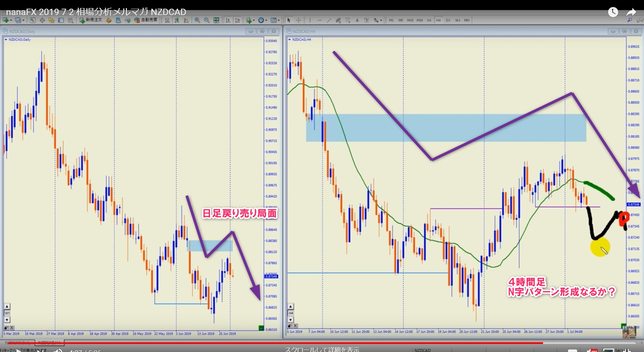This screenshot has width=644, height=352.
Task: Select the cursor arrow tool
Action: coord(289,20)
